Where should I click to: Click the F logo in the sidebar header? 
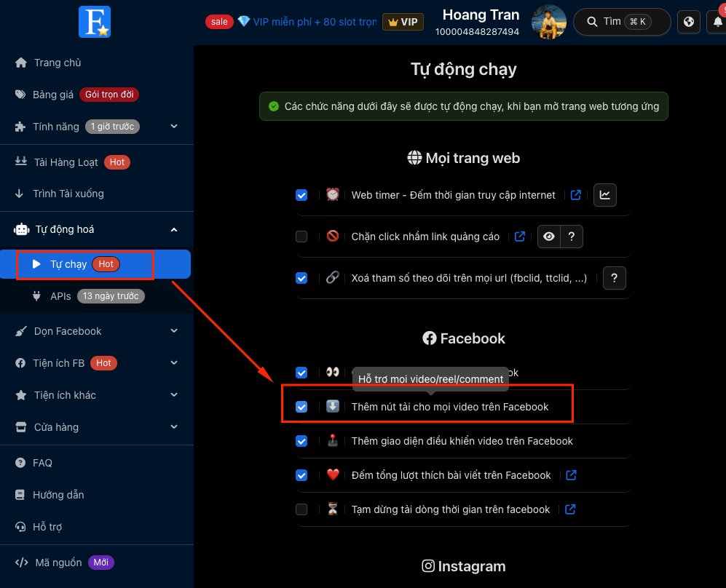tap(95, 22)
